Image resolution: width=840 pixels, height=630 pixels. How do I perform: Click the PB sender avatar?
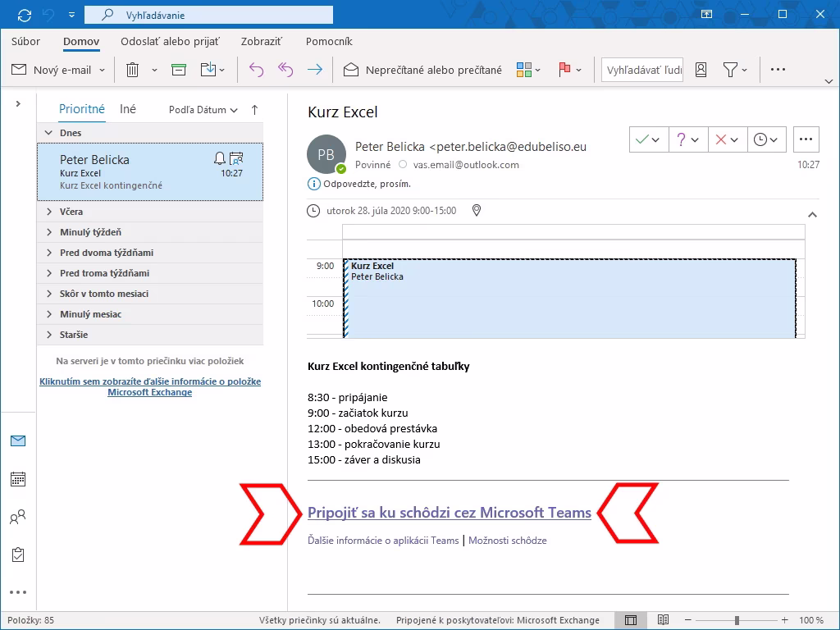326,154
